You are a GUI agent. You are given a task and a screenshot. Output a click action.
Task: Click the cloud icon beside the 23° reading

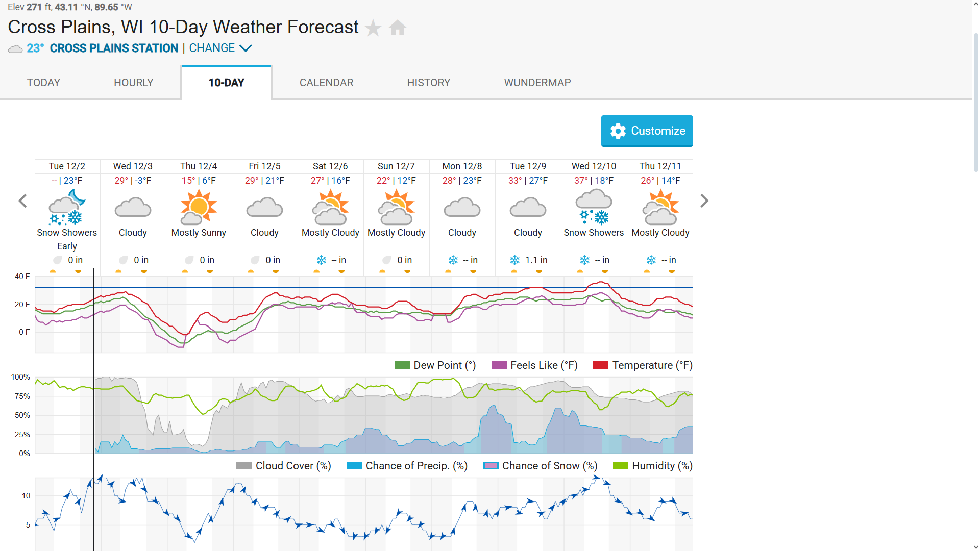(15, 49)
